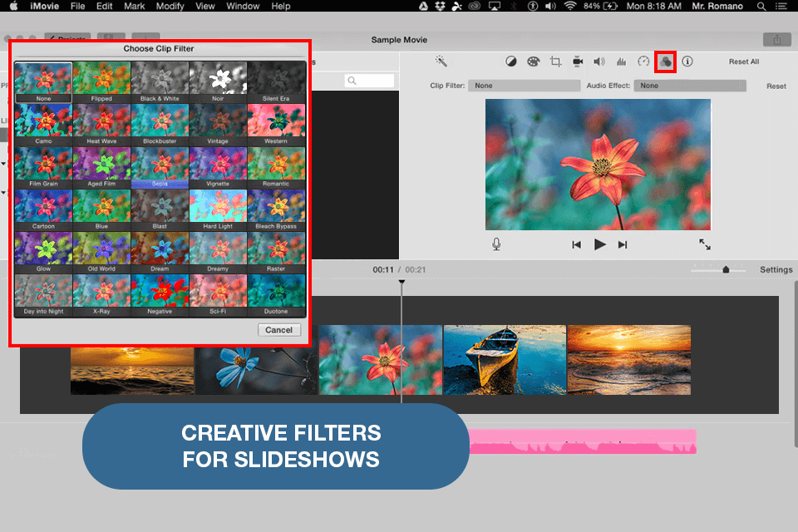798x532 pixels.
Task: Open the Window menu
Action: coord(243,6)
